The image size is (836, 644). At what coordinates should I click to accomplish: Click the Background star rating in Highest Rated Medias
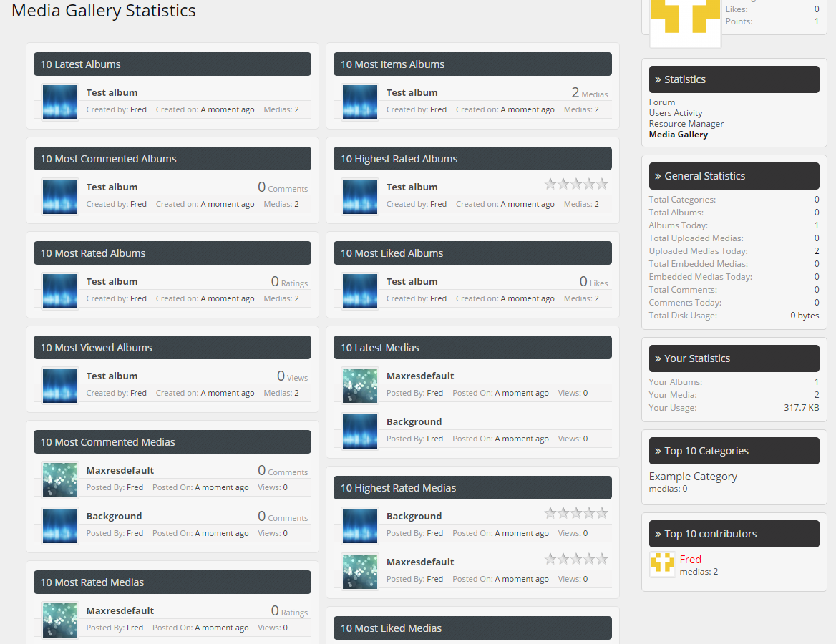[576, 513]
